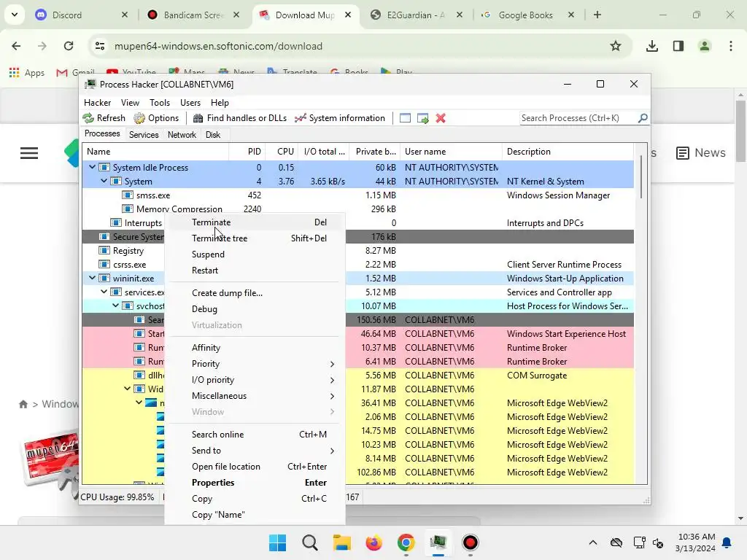Choose Terminate tree in context menu
This screenshot has height=560, width=747.
(x=255, y=238)
